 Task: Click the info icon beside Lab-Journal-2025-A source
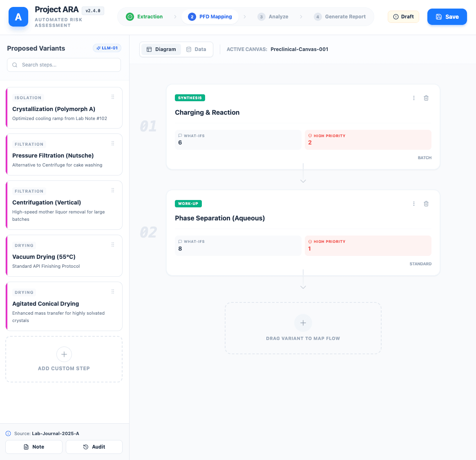pos(9,433)
